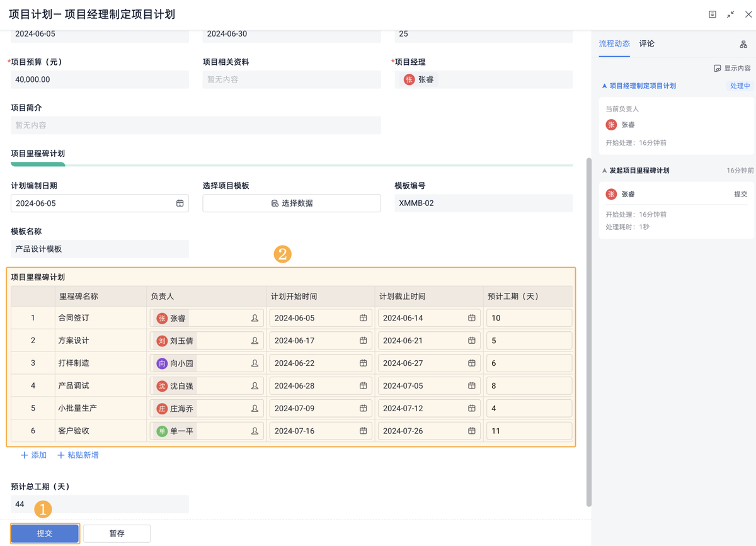Collapse the 发起项目里程碑计划 section

coord(604,170)
